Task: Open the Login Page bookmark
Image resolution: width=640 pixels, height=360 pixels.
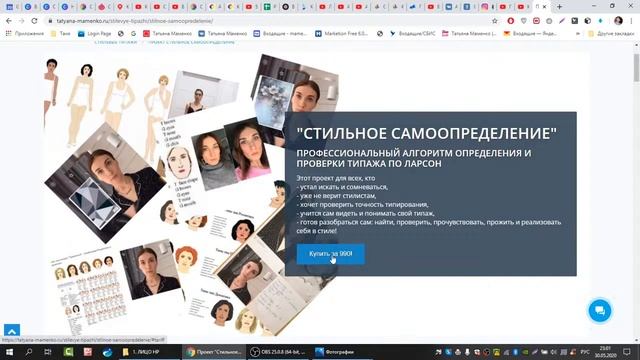Action: pyautogui.click(x=95, y=33)
